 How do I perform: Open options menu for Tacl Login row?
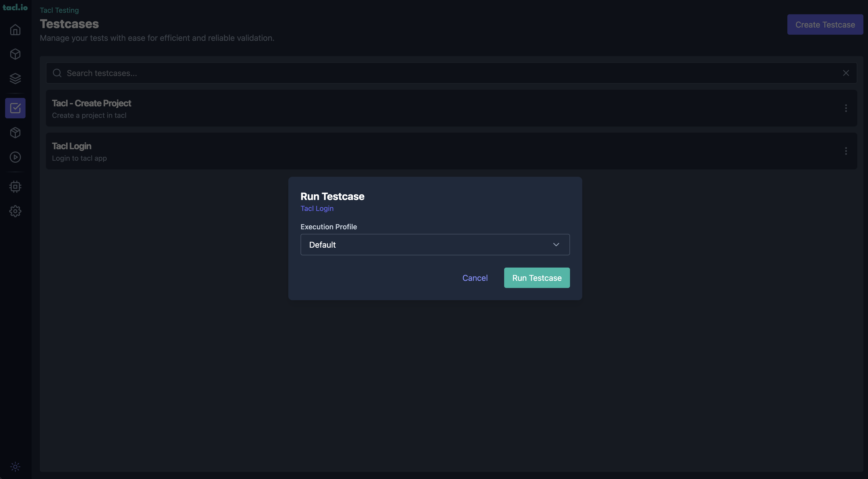[x=846, y=151]
